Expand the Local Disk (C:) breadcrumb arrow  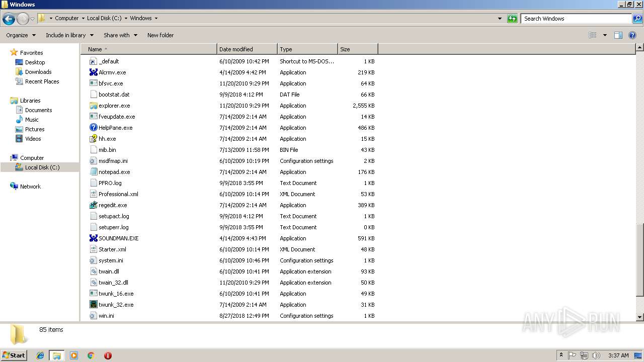click(x=126, y=18)
